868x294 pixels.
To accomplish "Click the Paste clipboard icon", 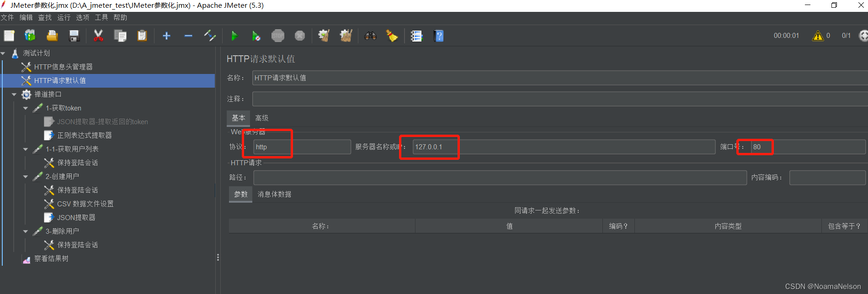I will [x=142, y=36].
